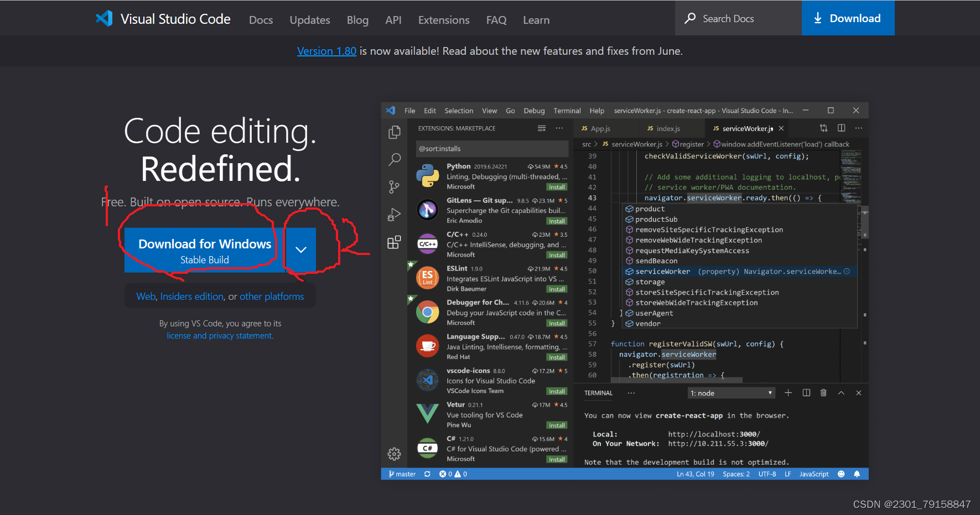Image resolution: width=980 pixels, height=515 pixels.
Task: Open the Insiders edition link
Action: 192,296
